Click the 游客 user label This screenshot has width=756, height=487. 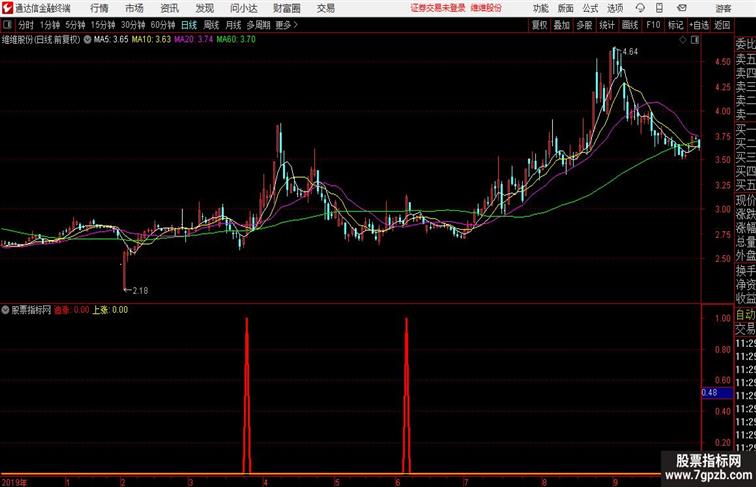(x=723, y=8)
